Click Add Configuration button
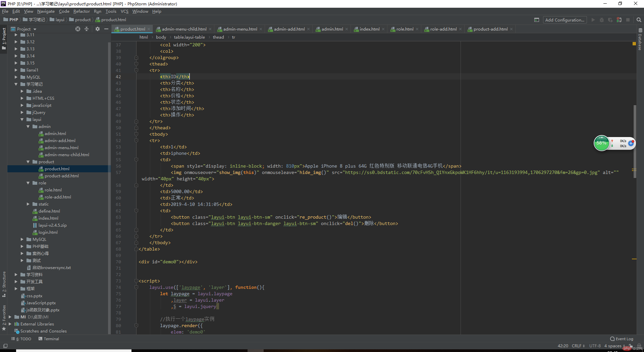Screen dimensions: 644x352 click(565, 20)
